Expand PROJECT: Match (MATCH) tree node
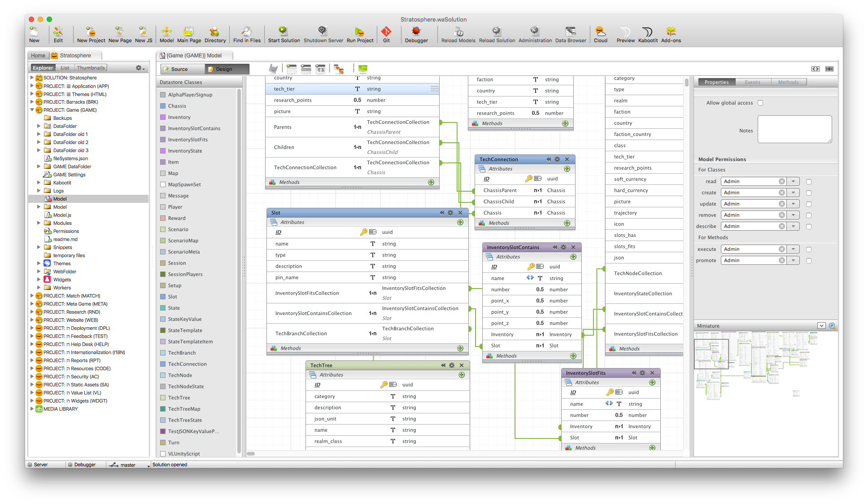 pyautogui.click(x=32, y=296)
